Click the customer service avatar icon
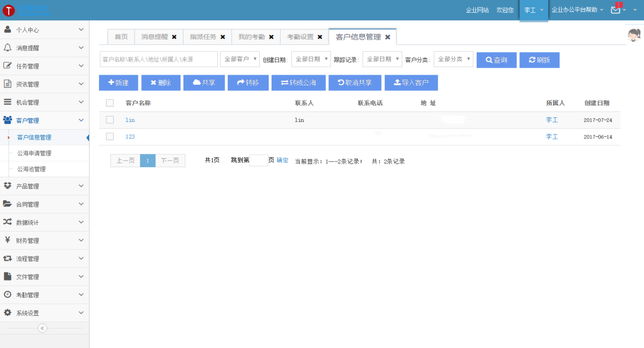644x348 pixels. (634, 35)
